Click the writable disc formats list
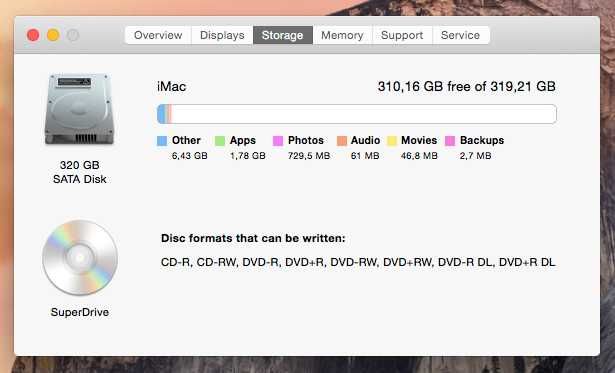The height and width of the screenshot is (373, 615). coord(358,262)
